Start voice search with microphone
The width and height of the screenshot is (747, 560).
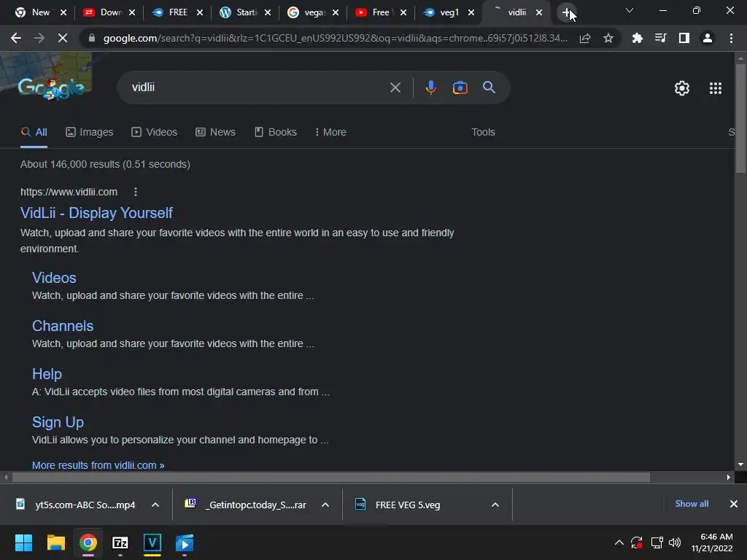click(430, 87)
